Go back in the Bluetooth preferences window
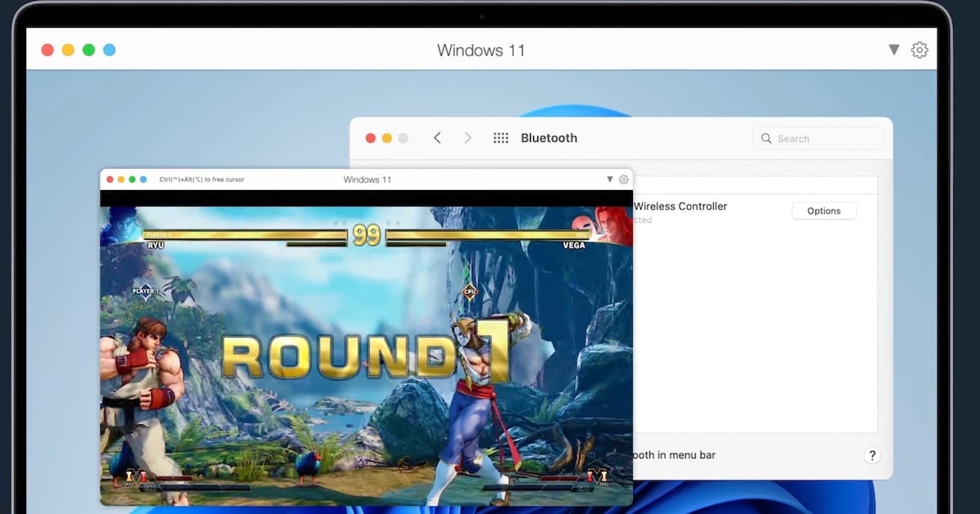980x514 pixels. point(437,138)
